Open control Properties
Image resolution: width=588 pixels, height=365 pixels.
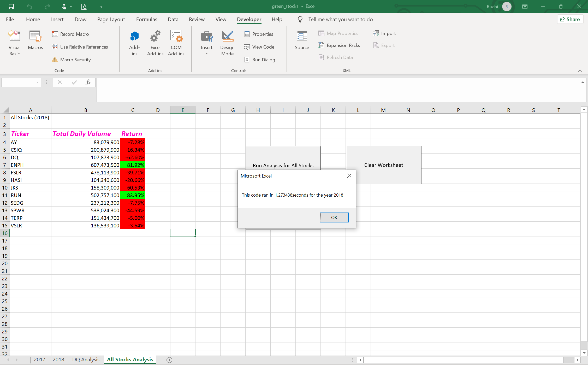(x=259, y=34)
